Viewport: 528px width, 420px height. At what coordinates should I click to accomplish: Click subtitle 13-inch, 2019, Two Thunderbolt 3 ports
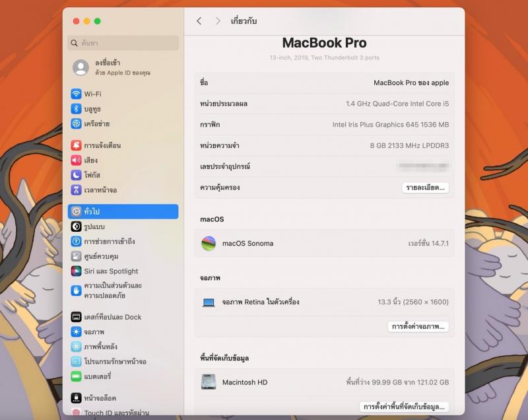[x=324, y=57]
